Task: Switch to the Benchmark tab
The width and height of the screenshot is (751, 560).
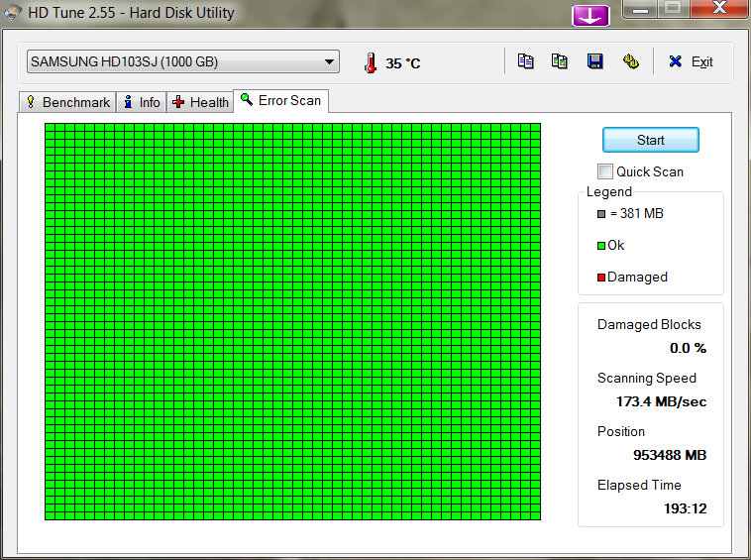Action: [x=67, y=102]
